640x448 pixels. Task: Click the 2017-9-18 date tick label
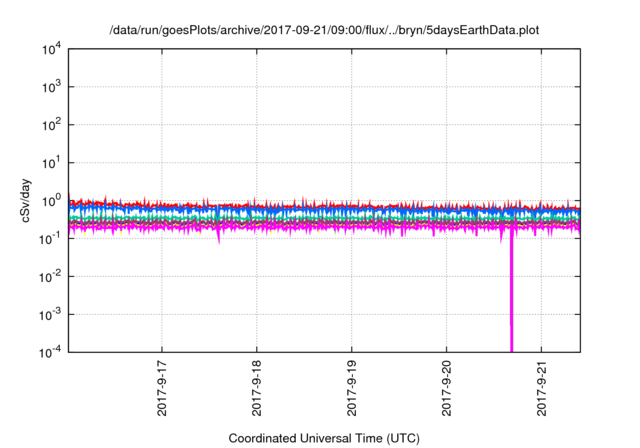[x=257, y=388]
